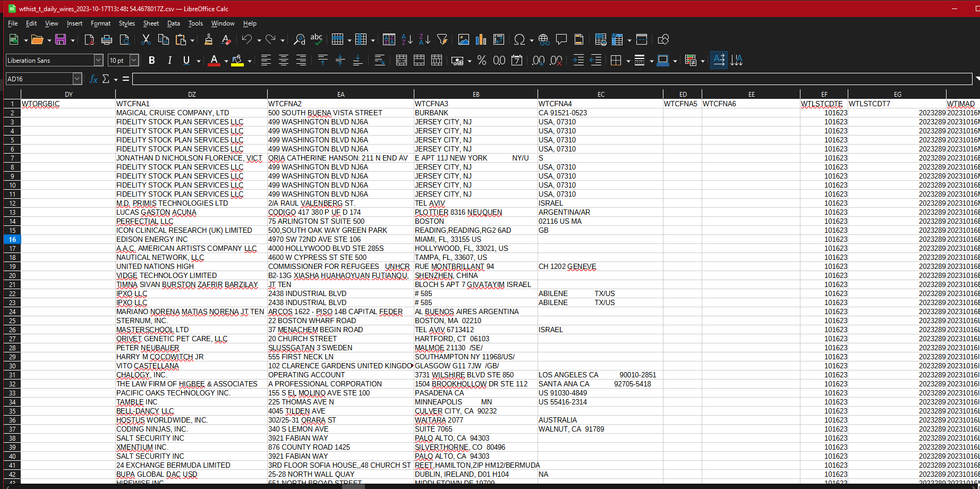Select row header 31
Screen dimensions: 980x489
[x=12, y=375]
